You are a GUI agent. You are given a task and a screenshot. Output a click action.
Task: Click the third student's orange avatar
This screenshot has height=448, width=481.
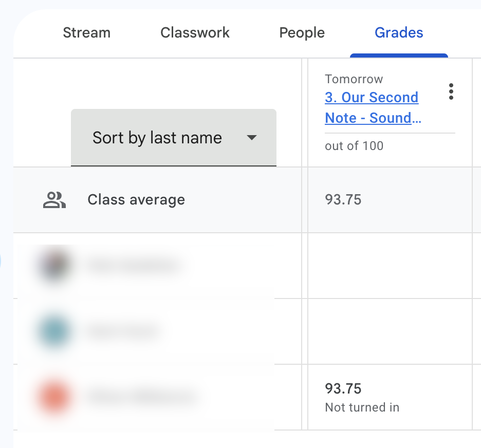pyautogui.click(x=53, y=397)
